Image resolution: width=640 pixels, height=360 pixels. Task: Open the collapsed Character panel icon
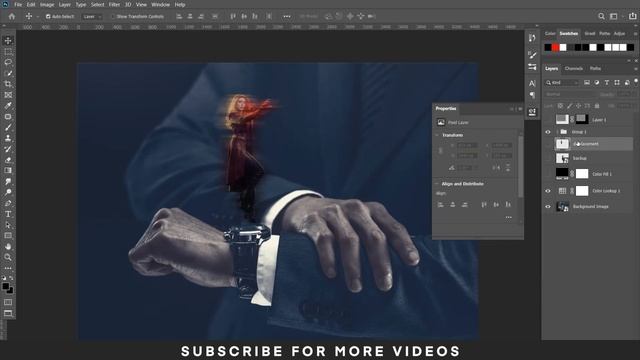(532, 84)
